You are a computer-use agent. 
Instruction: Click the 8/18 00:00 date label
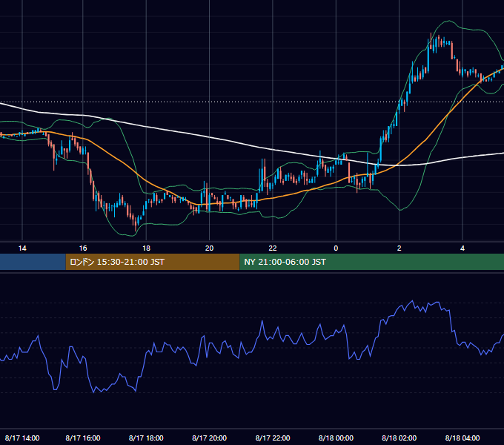click(x=336, y=438)
